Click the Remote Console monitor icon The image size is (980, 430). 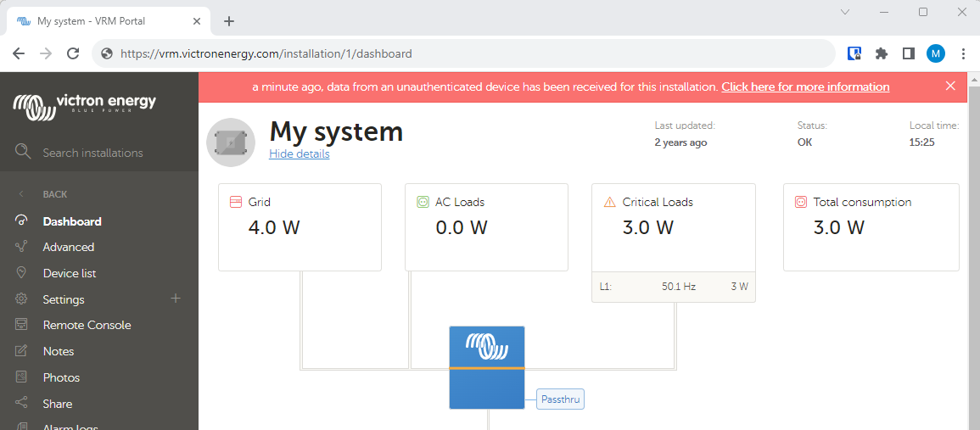pyautogui.click(x=22, y=325)
